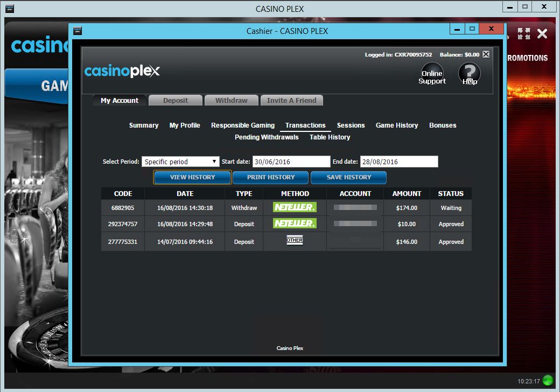
Task: Click date 16/08/2016 14:30:18
Action: click(185, 208)
